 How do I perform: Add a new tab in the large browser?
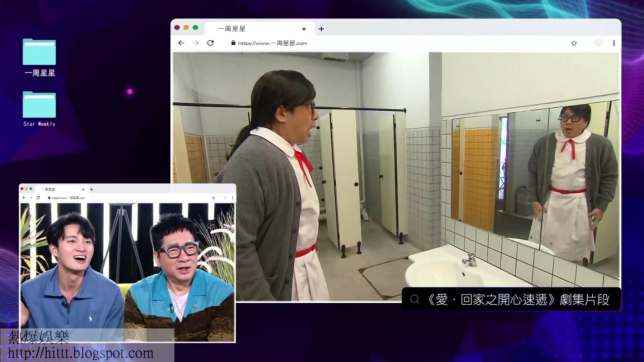pyautogui.click(x=321, y=29)
